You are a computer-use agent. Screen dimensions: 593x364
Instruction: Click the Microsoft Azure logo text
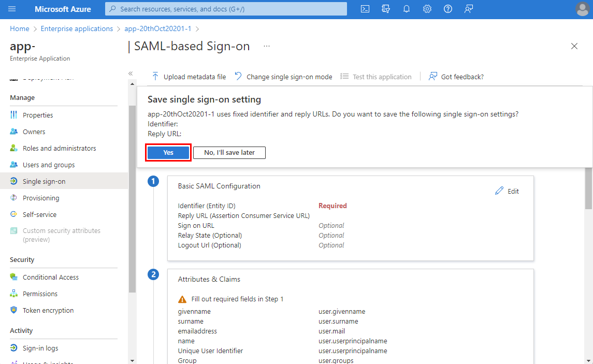63,9
